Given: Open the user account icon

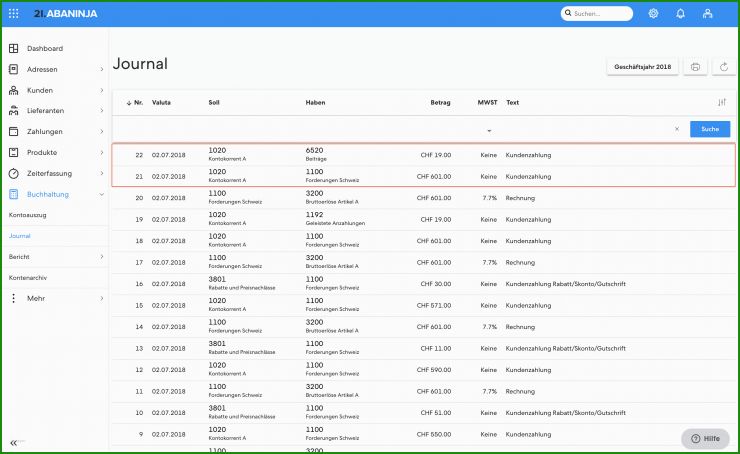Looking at the screenshot, I should 707,14.
